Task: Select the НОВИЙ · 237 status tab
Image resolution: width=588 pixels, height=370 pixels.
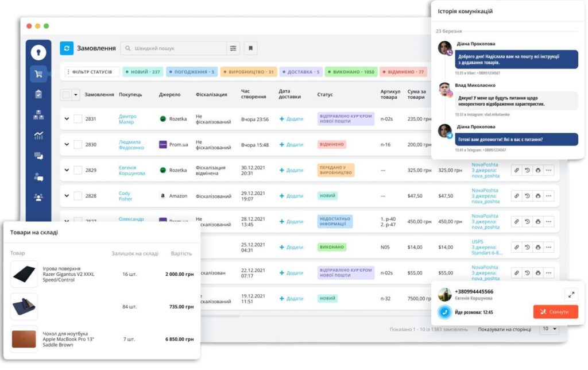Action: tap(142, 72)
